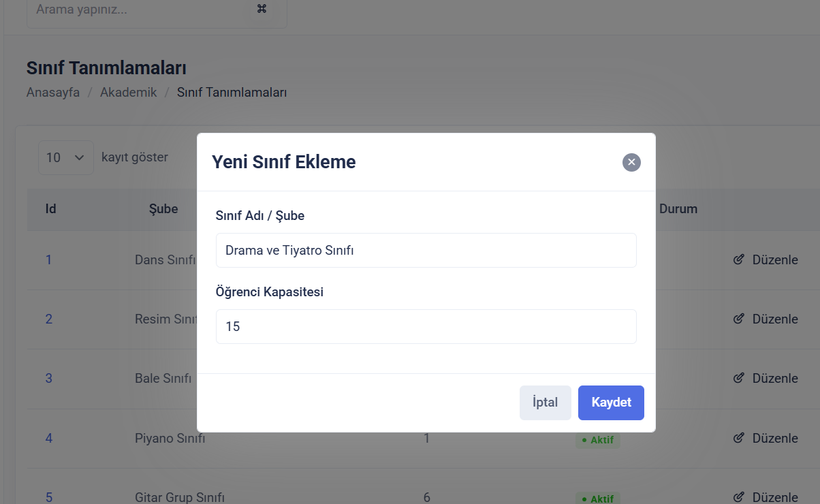The width and height of the screenshot is (820, 504).
Task: Click the Düzenle edit icon for row 5
Action: point(739,497)
